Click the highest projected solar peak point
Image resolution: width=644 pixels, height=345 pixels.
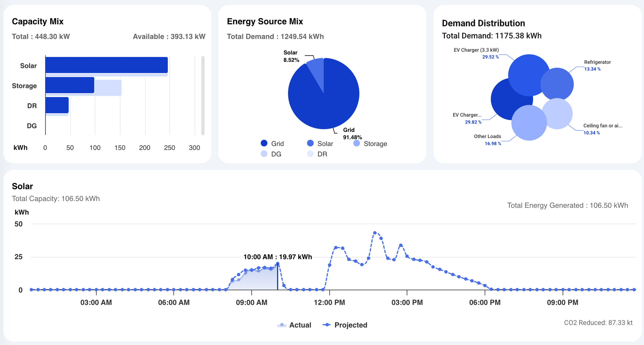click(x=375, y=233)
